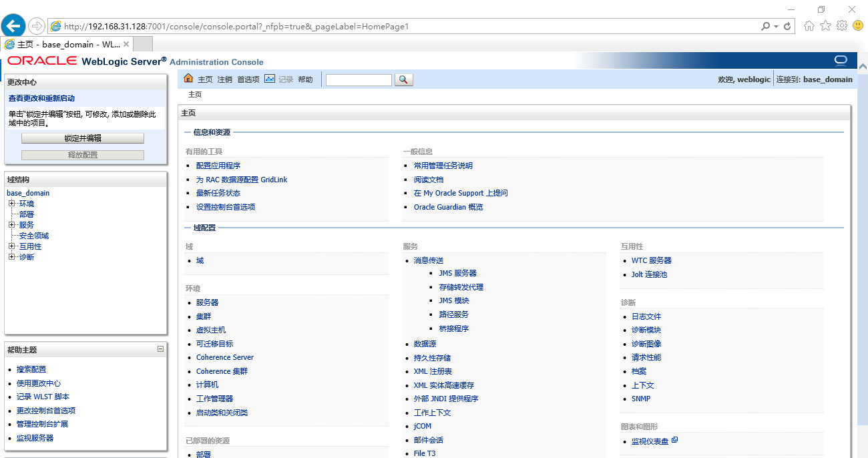Open the Oracle Guardian 概览 link
Image resolution: width=868 pixels, height=458 pixels.
[449, 207]
